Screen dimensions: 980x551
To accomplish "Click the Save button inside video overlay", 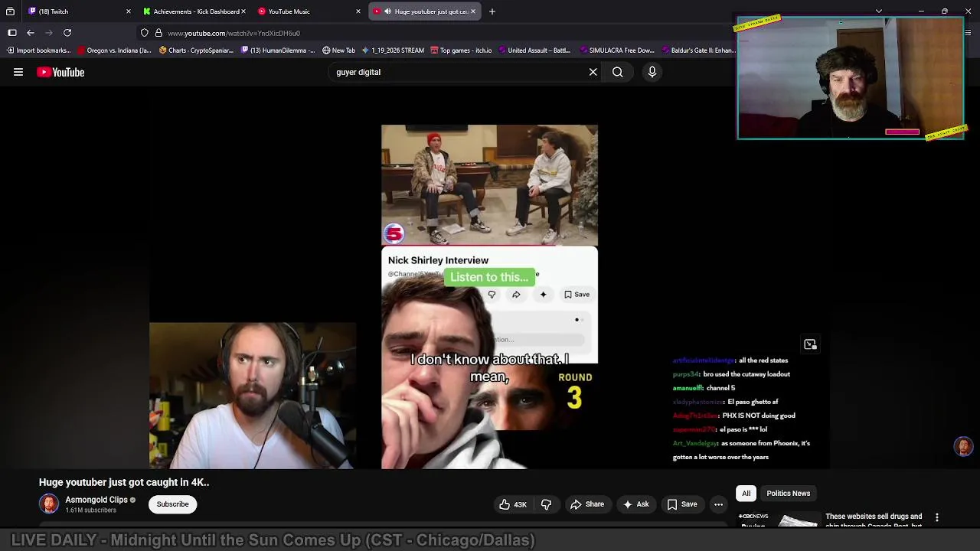I will [x=577, y=295].
